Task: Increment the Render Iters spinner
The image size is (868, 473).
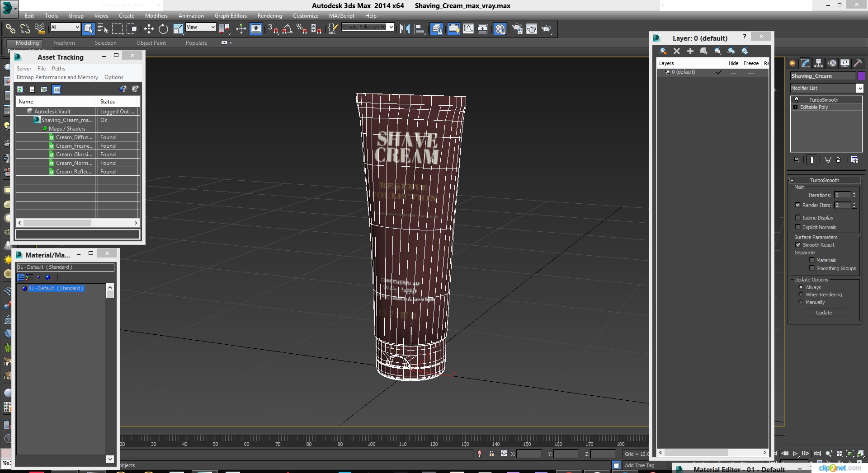Action: pos(854,203)
